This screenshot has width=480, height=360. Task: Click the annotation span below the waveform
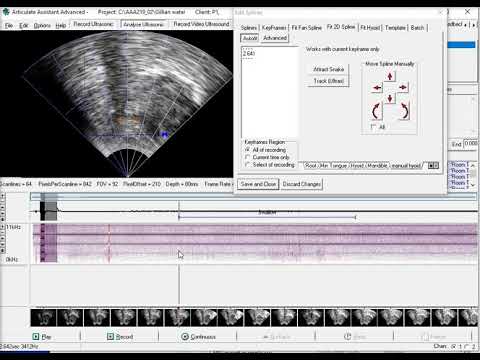267,217
